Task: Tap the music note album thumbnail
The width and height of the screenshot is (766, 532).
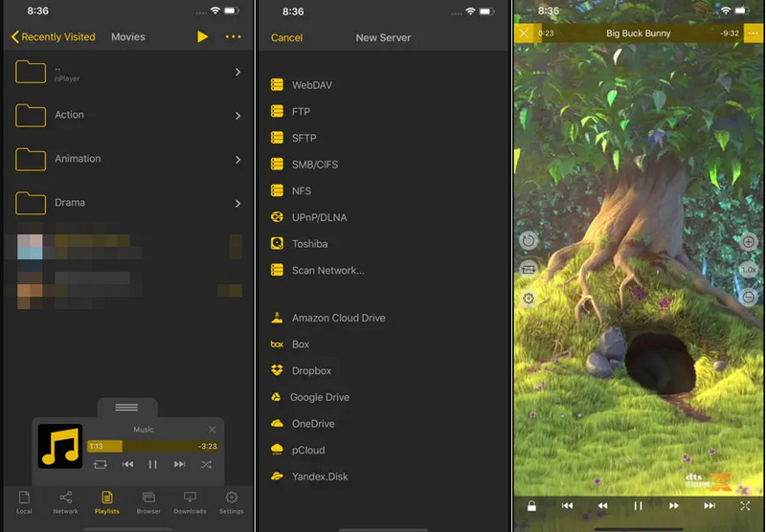Action: coord(60,446)
